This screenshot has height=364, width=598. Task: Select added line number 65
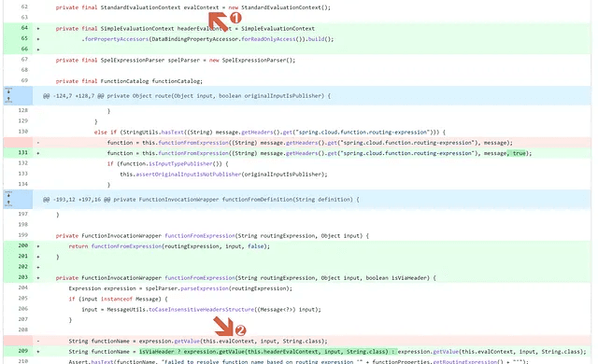coord(24,38)
